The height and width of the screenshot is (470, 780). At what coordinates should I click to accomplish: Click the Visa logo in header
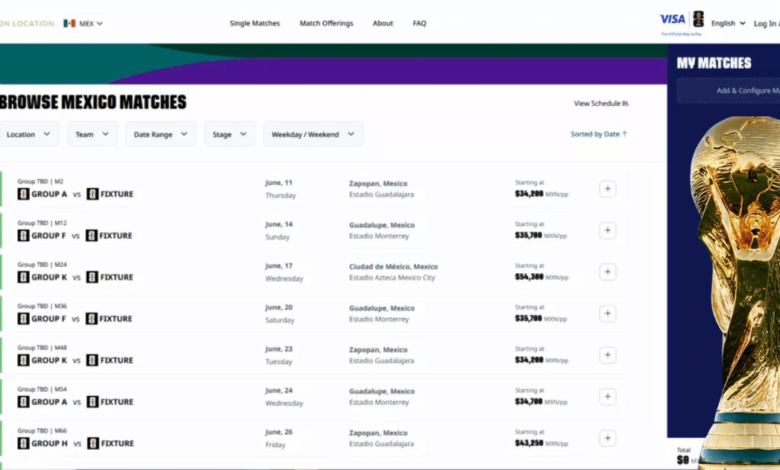point(673,19)
